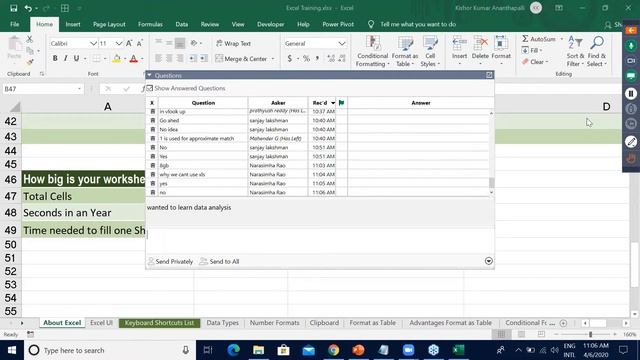
Task: Open the Developer ribbon tab
Action: (271, 24)
